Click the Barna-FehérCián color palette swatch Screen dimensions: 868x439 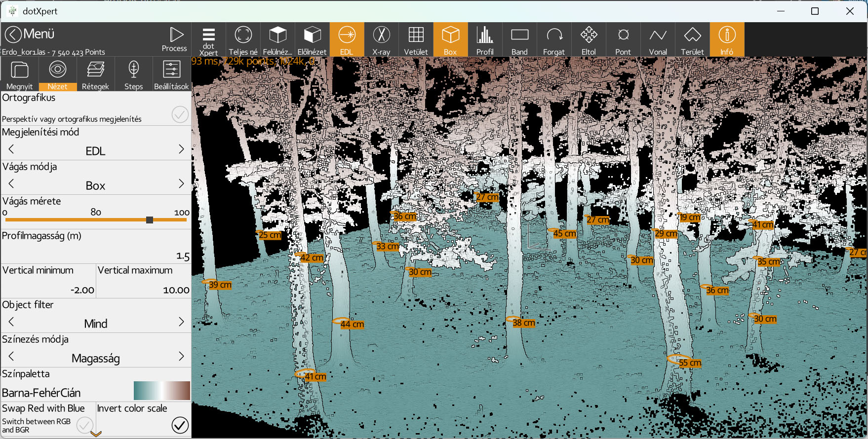[x=161, y=391]
